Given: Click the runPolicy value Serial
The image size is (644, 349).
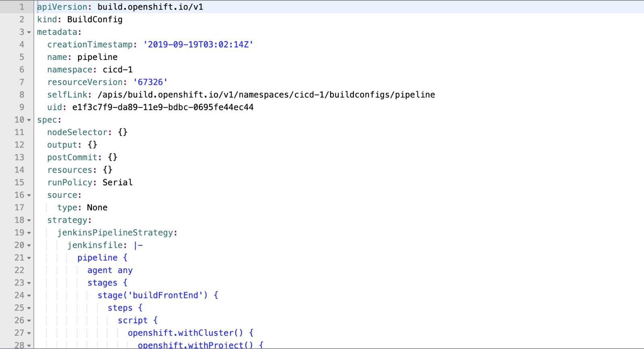Looking at the screenshot, I should tap(118, 182).
